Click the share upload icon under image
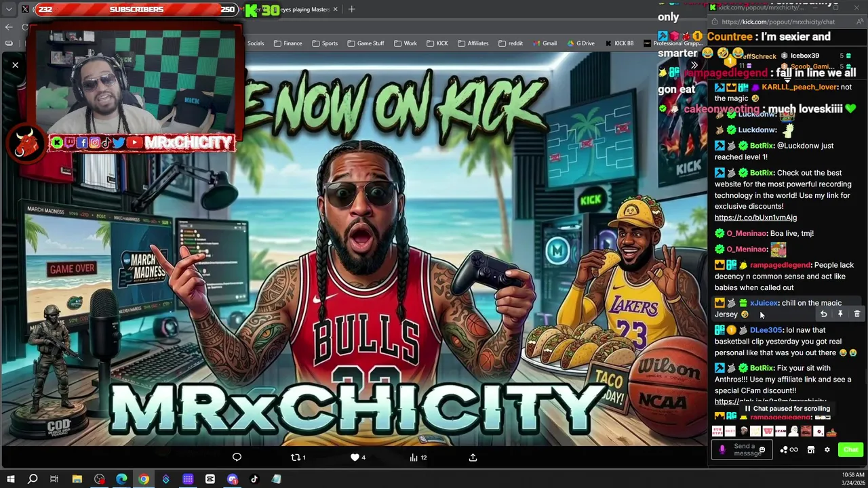This screenshot has height=488, width=868. (473, 457)
